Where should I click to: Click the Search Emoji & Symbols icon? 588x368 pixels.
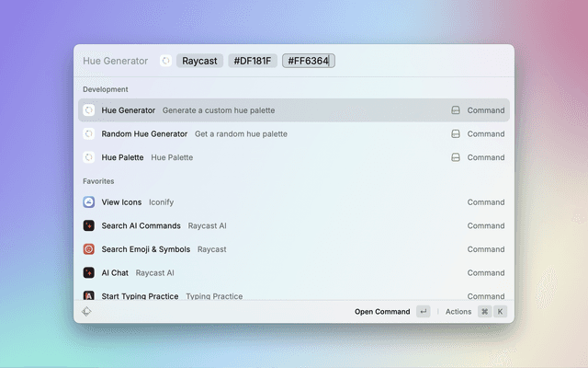pyautogui.click(x=89, y=249)
